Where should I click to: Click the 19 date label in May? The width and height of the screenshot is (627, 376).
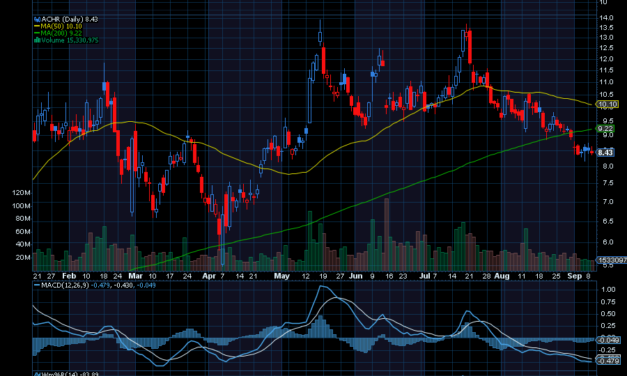323,276
